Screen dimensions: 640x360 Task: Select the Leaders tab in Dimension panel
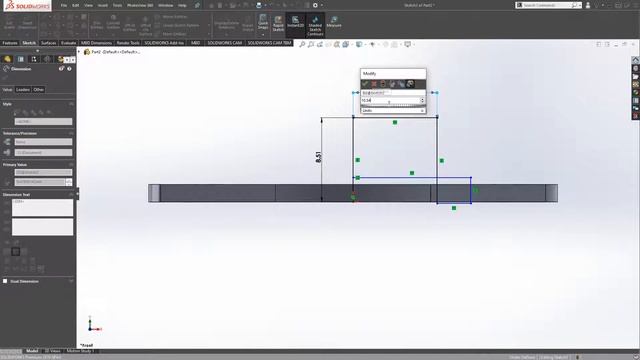coord(23,89)
